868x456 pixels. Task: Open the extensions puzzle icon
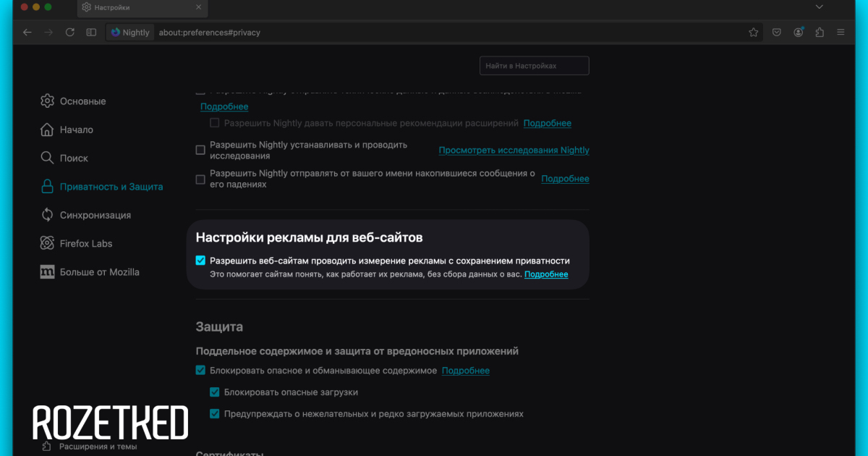click(x=820, y=32)
